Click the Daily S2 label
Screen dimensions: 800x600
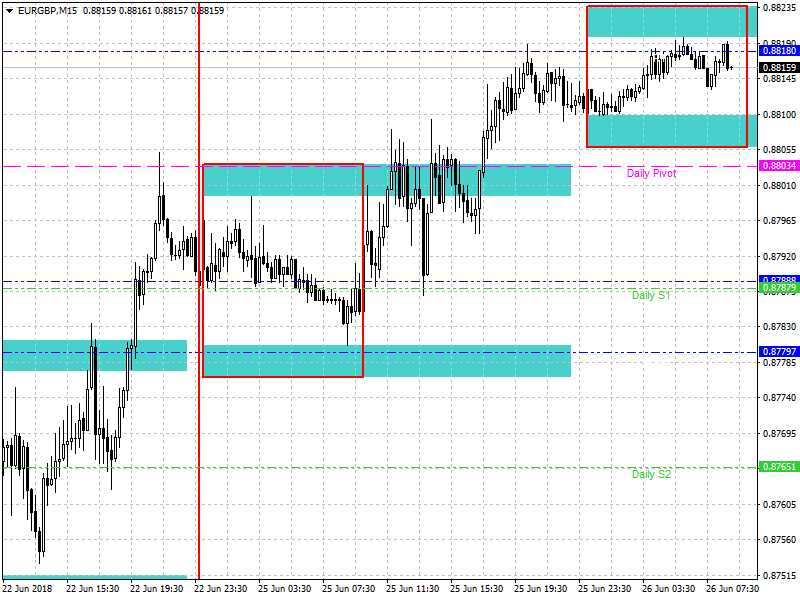tap(651, 474)
